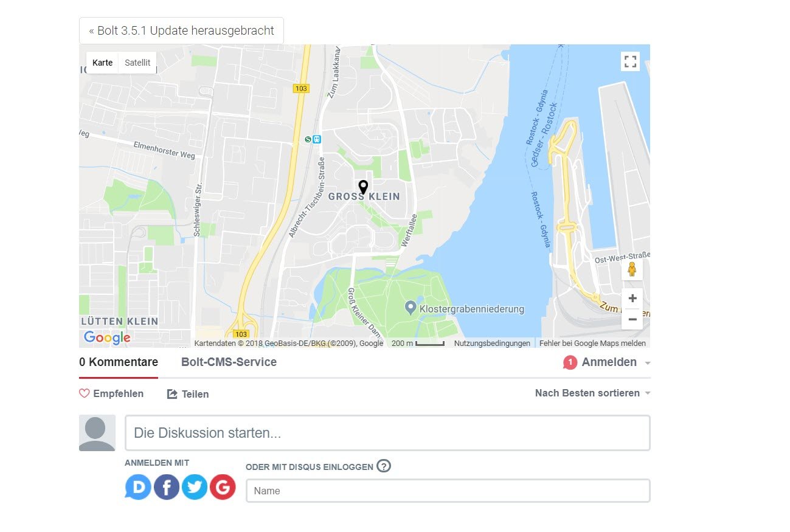Click the black marker at Gross Klein
The width and height of the screenshot is (790, 532).
tap(363, 187)
